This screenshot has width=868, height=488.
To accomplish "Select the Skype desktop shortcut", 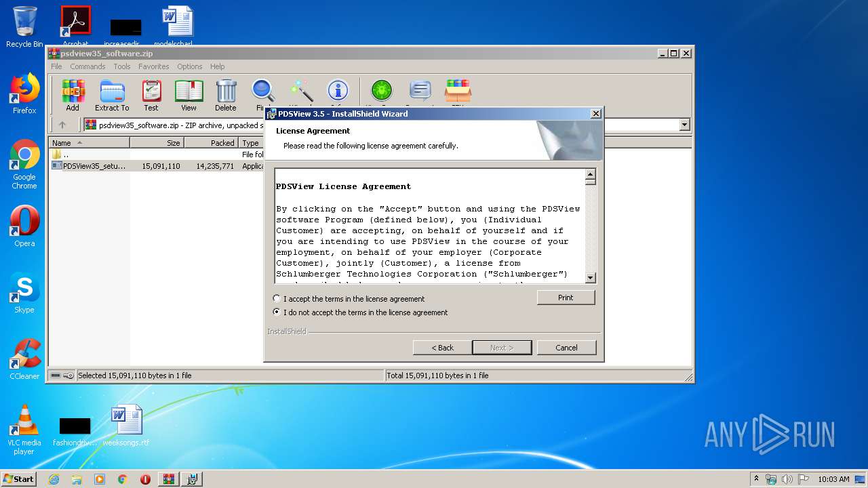I will [x=24, y=293].
